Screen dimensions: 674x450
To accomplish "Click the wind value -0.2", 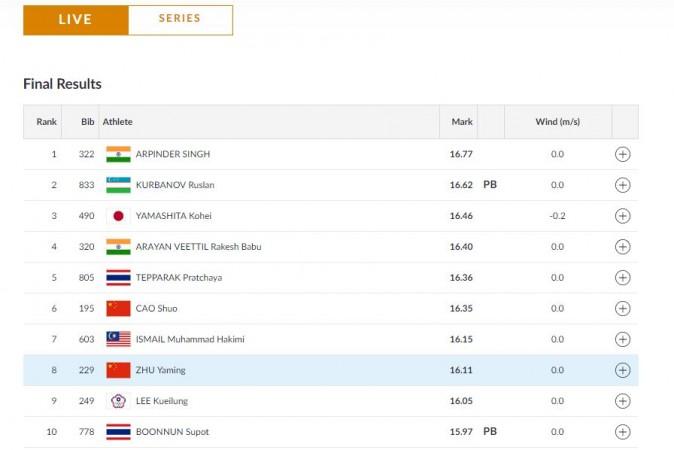I will coord(557,216).
